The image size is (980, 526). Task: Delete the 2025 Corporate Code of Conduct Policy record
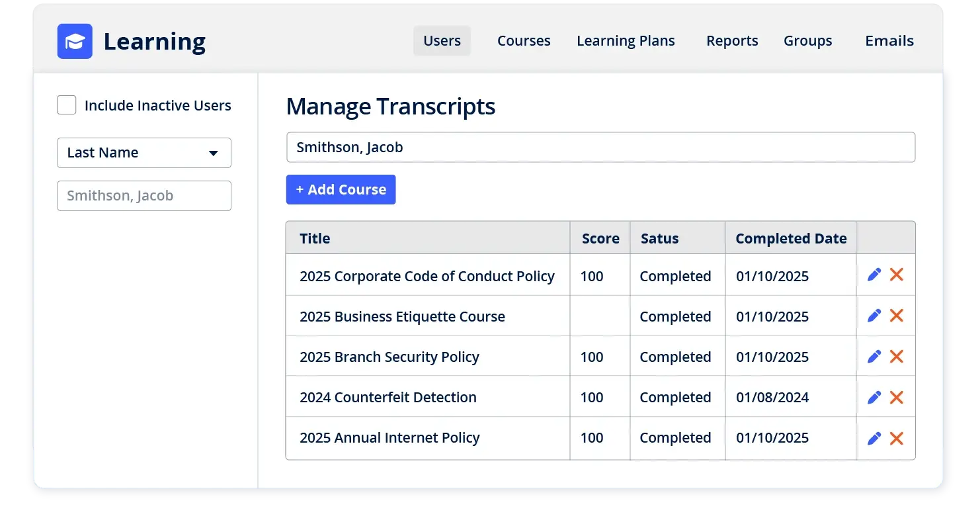point(897,275)
